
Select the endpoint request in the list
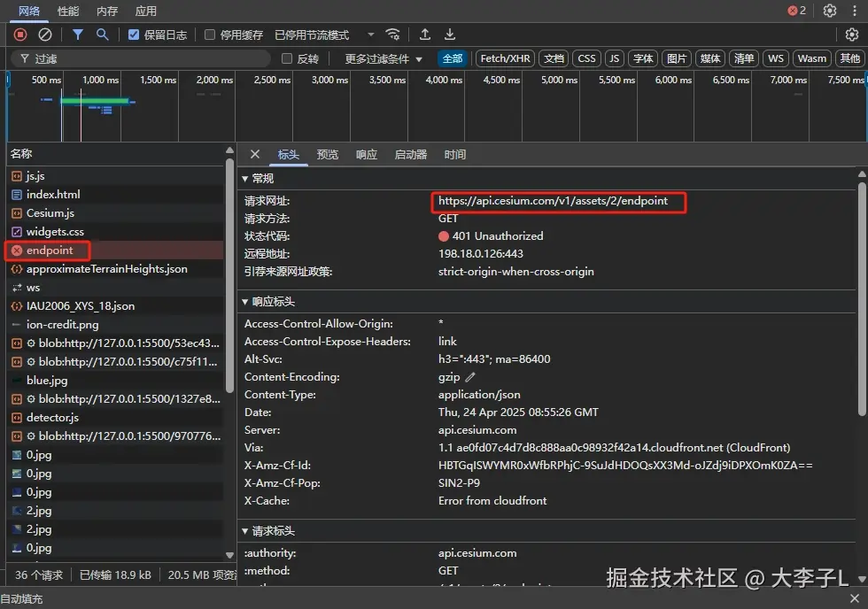[47, 251]
